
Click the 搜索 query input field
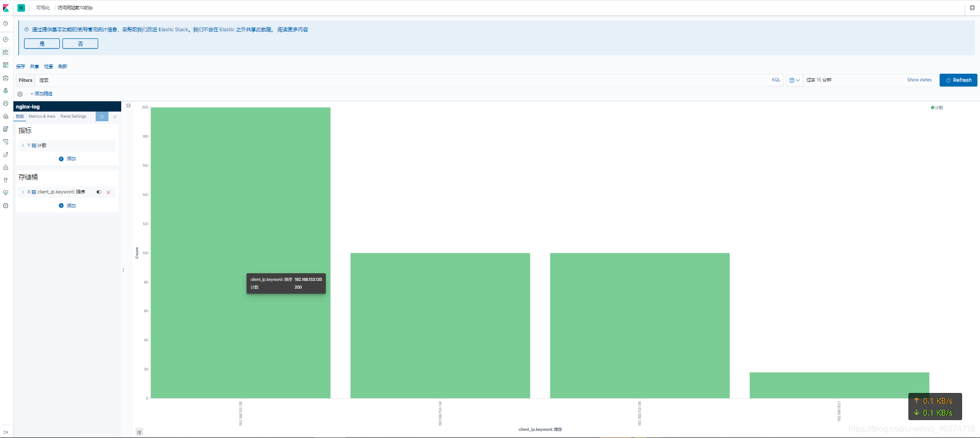[x=402, y=80]
